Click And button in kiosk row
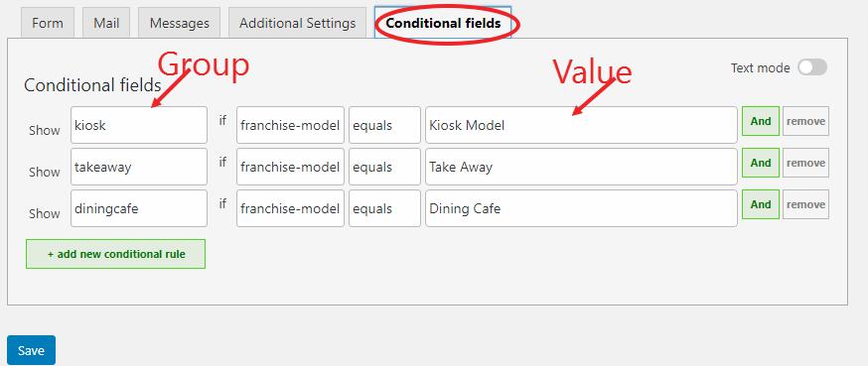Viewport: 868px width, 366px height. click(761, 121)
